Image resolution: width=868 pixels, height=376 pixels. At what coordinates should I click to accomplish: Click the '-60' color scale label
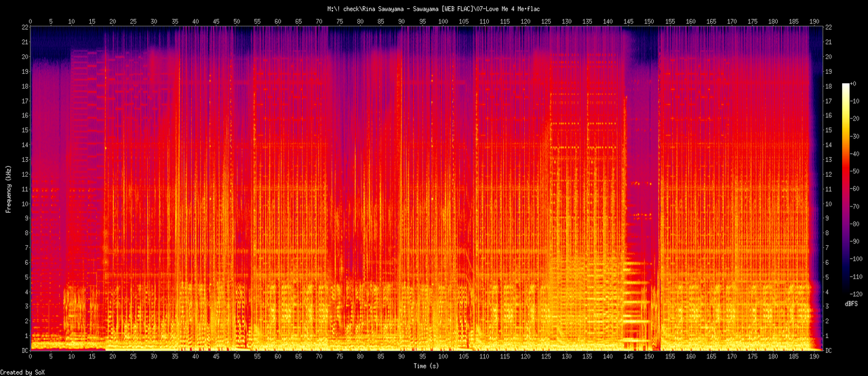(x=856, y=189)
